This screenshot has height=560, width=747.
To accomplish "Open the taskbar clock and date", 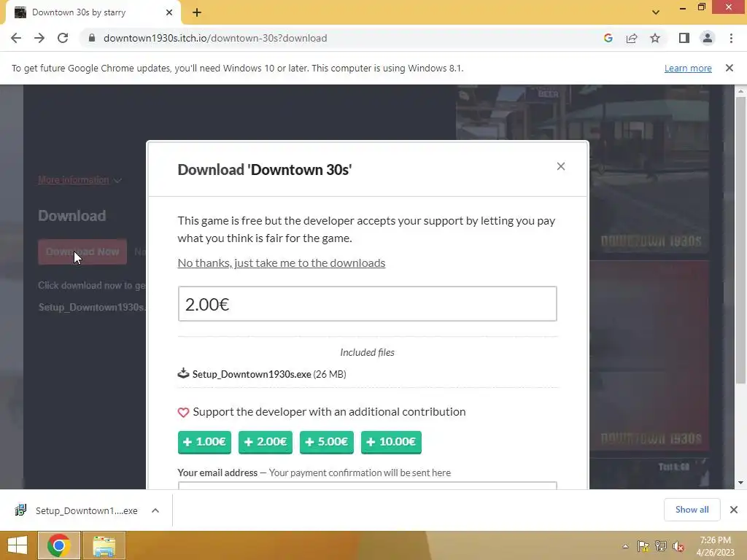I will point(716,546).
